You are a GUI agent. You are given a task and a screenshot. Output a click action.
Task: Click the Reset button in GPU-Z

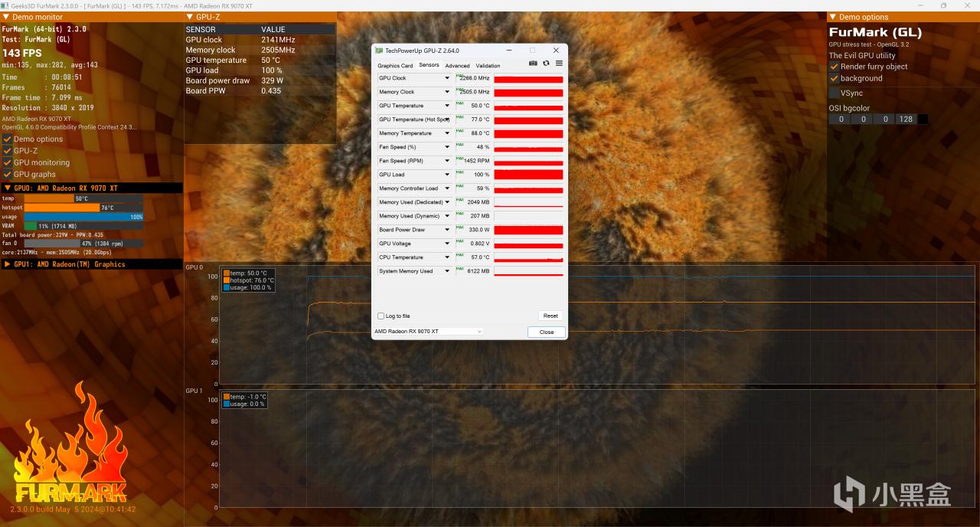[550, 316]
